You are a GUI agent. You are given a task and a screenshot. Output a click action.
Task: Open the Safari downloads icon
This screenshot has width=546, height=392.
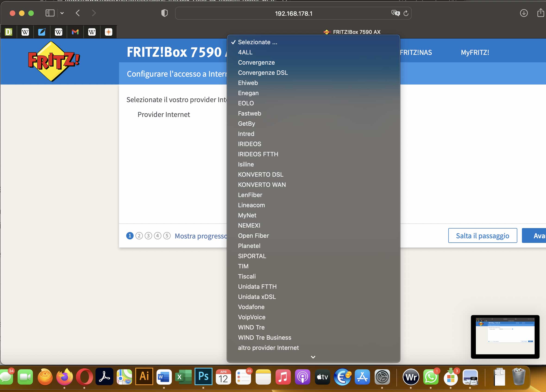pyautogui.click(x=524, y=13)
